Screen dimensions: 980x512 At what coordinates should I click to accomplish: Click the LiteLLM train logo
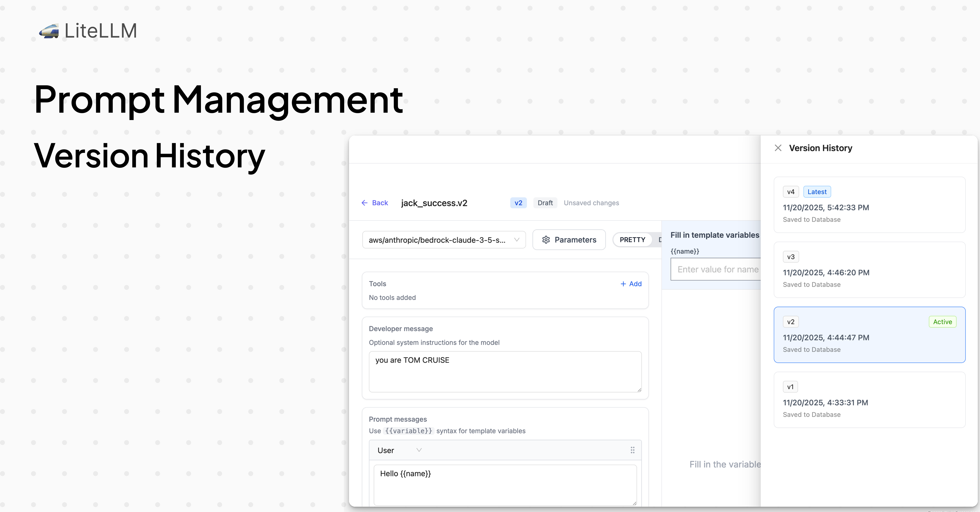point(49,31)
